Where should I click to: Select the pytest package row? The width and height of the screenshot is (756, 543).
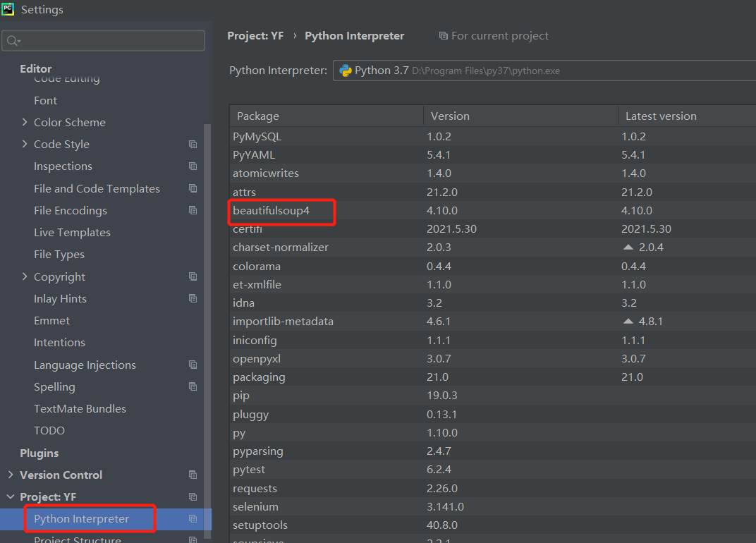(493, 469)
